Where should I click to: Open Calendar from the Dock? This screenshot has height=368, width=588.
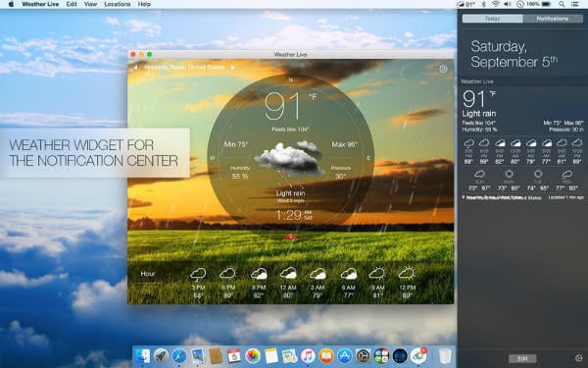coord(234,355)
